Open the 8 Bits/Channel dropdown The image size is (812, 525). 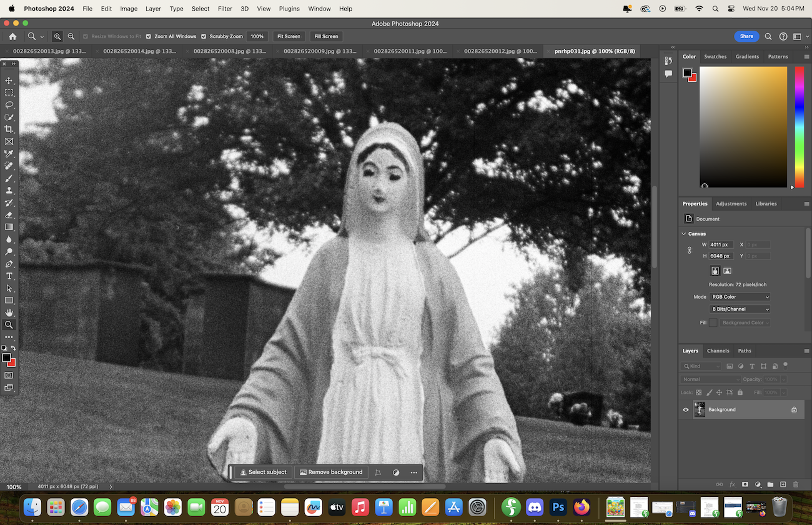[740, 309]
